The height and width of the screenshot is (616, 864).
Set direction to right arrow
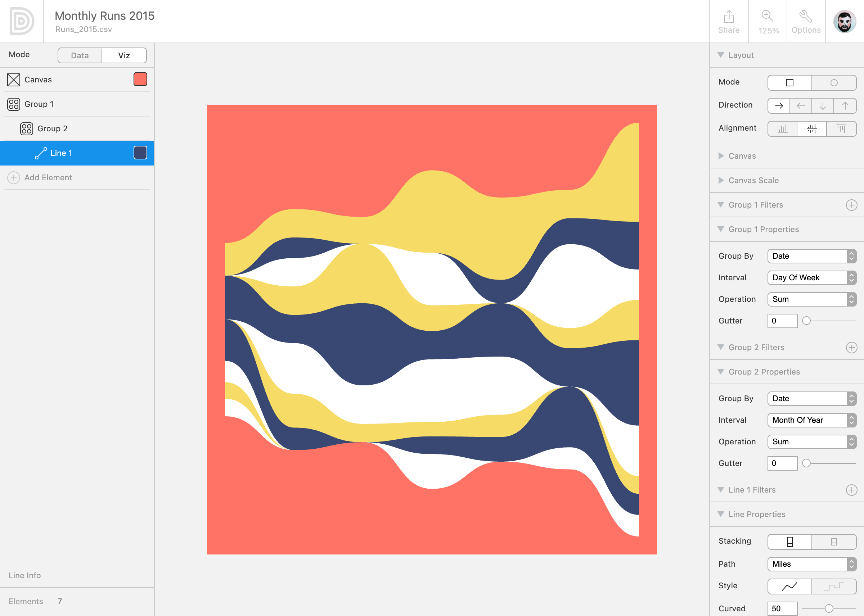click(779, 106)
